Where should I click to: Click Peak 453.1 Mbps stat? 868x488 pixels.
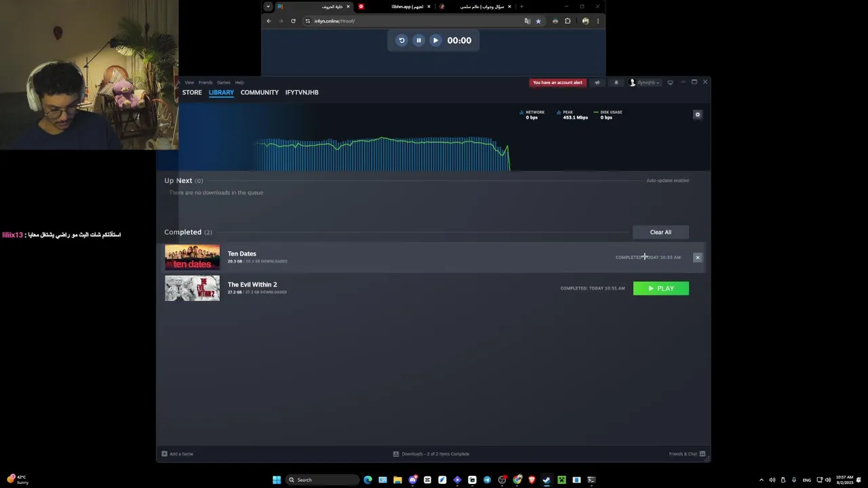tap(572, 115)
